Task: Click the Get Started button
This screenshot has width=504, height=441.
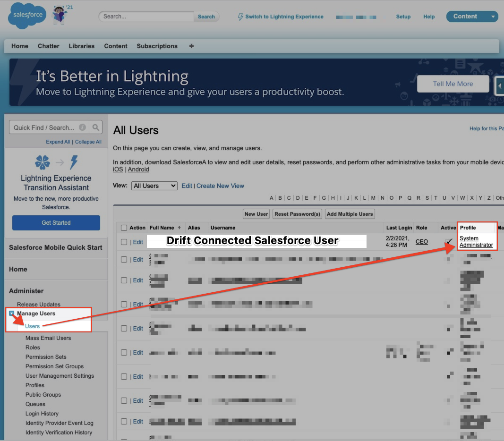Action: pyautogui.click(x=56, y=222)
